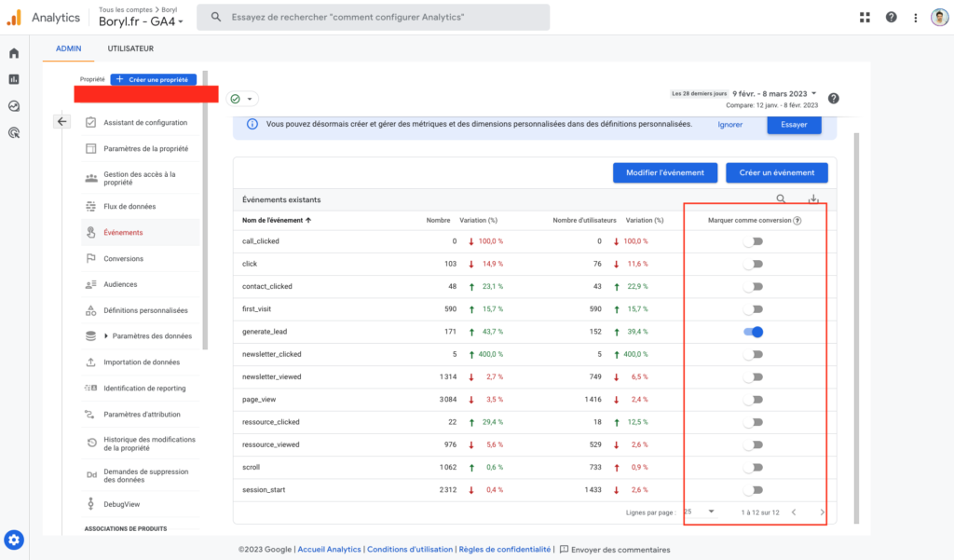Screen dimensions: 954x560
Task: Click the events panel vertical scrollbar
Action: [x=857, y=327]
